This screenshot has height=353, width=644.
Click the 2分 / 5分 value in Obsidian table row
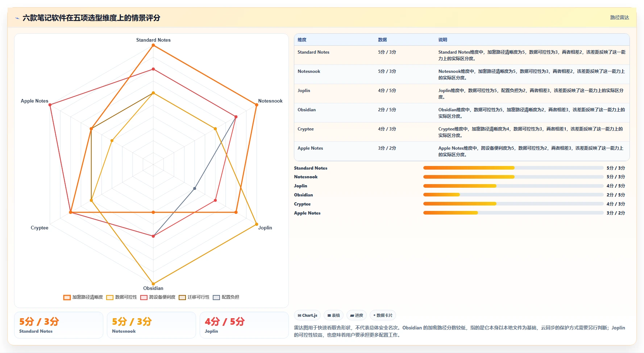(x=387, y=110)
